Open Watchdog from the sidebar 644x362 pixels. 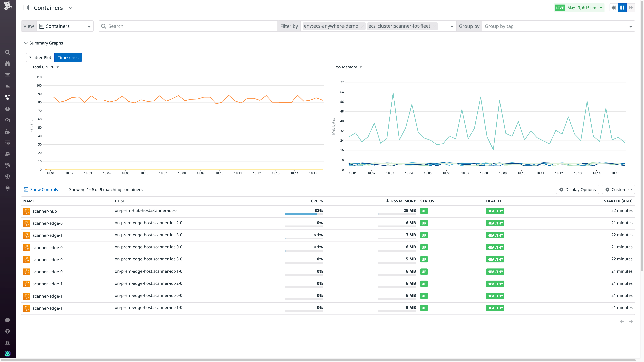8,64
